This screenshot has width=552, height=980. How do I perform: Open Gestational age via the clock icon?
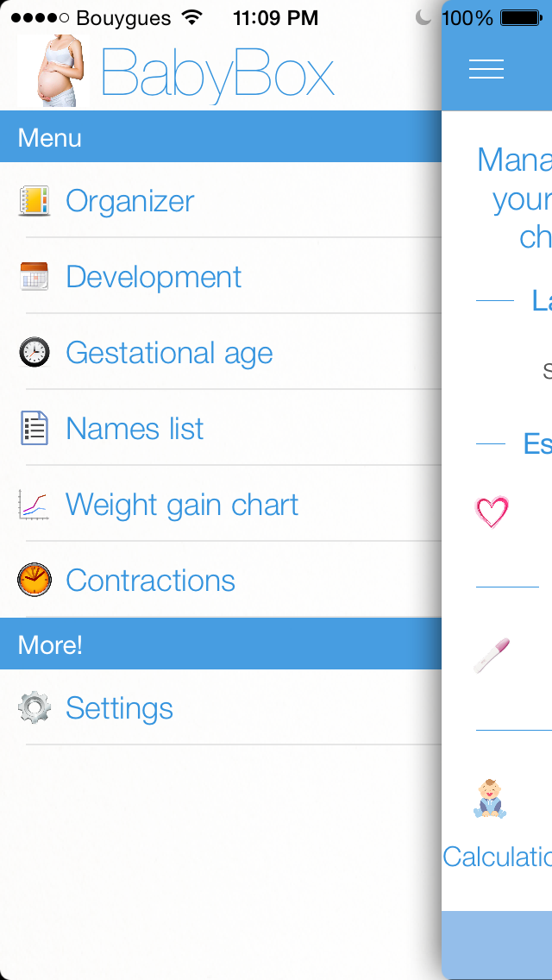33,352
